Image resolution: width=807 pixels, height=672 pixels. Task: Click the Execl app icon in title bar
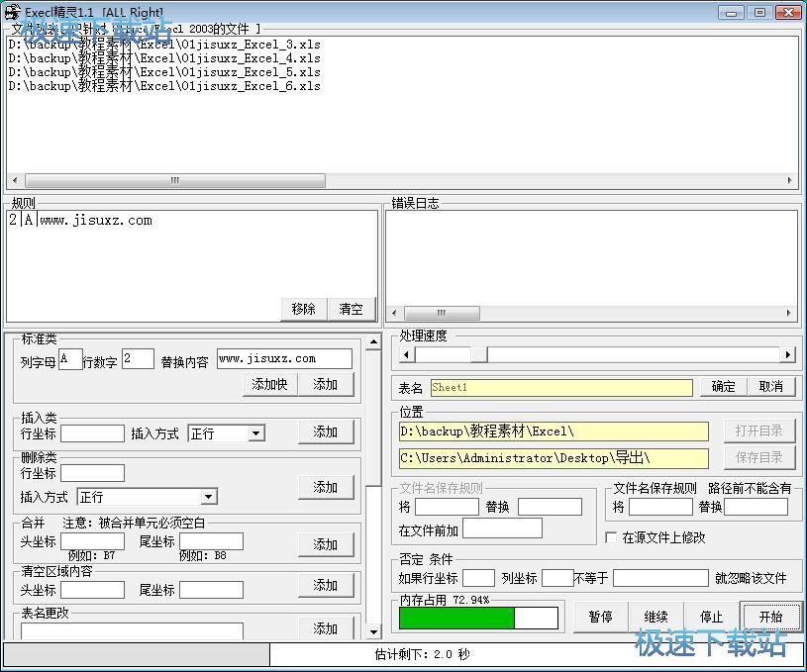(x=12, y=12)
